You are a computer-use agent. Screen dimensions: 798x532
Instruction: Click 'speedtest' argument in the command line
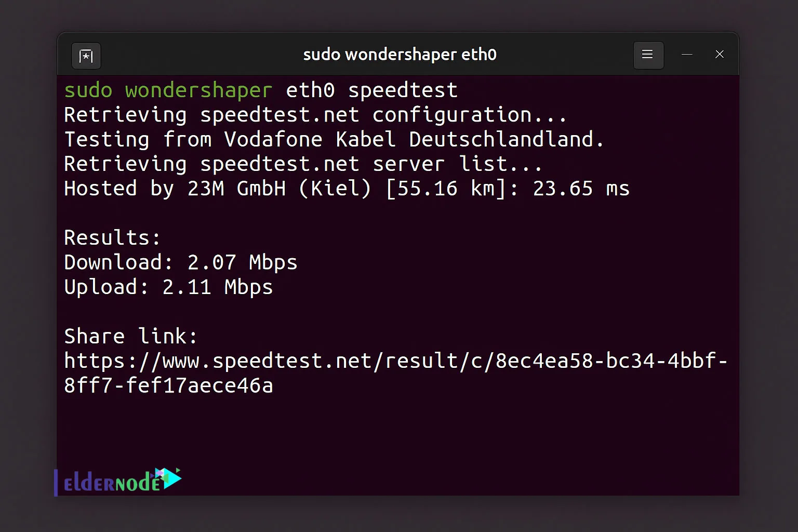403,90
